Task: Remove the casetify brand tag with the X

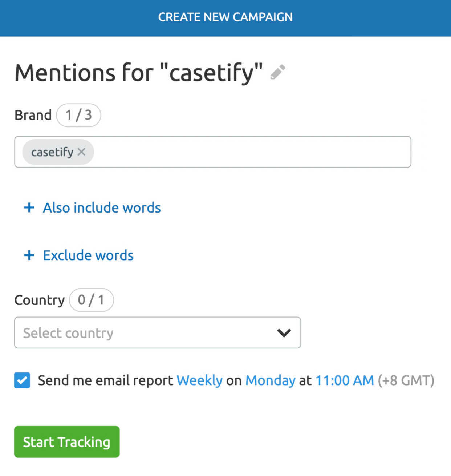Action: pos(82,152)
